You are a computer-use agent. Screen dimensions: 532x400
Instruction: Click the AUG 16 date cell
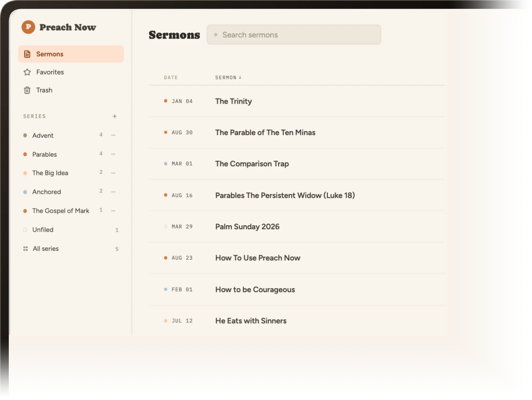(182, 195)
